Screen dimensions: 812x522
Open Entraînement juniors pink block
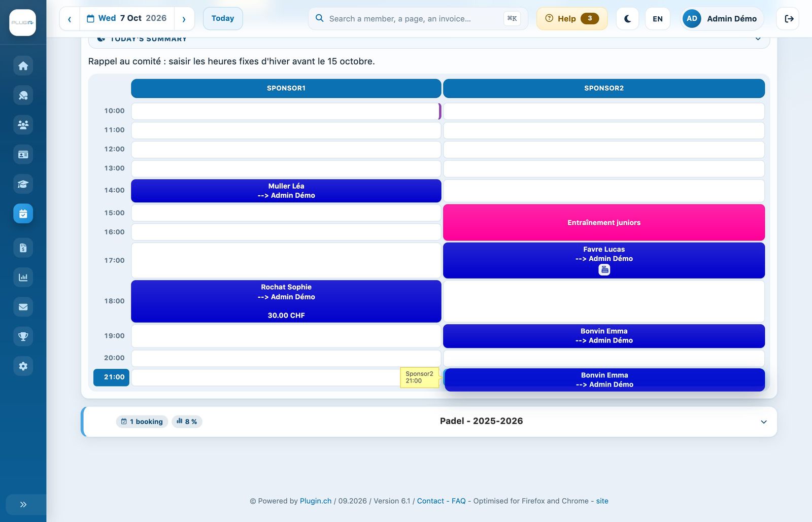[x=604, y=223]
